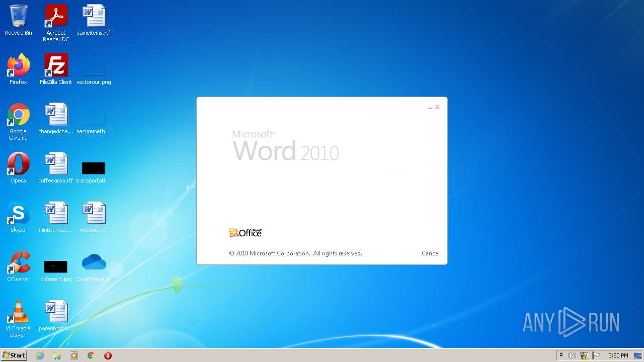Select the Google Chrome desktop shortcut
This screenshot has width=644, height=362.
[x=18, y=122]
